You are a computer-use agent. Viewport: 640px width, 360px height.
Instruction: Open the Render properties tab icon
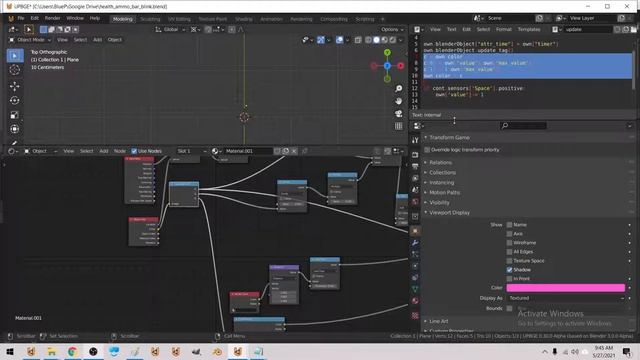(415, 155)
